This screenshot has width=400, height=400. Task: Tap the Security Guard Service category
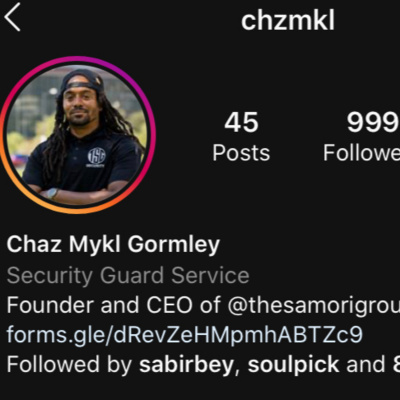pyautogui.click(x=128, y=275)
